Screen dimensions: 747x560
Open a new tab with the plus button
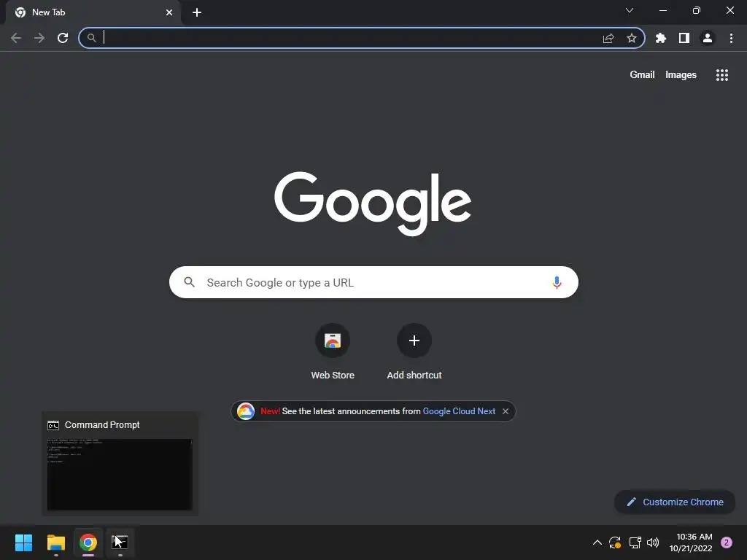(197, 12)
